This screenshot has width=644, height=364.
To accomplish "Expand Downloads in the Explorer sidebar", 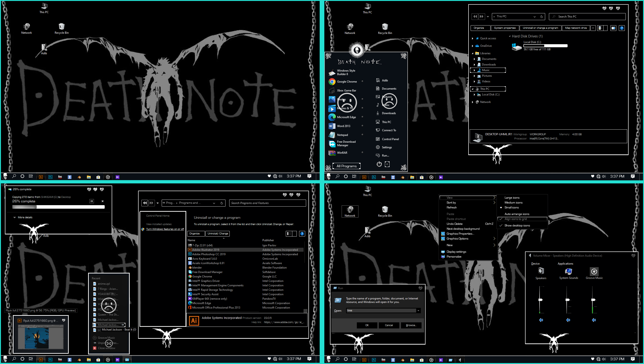I will pos(475,64).
